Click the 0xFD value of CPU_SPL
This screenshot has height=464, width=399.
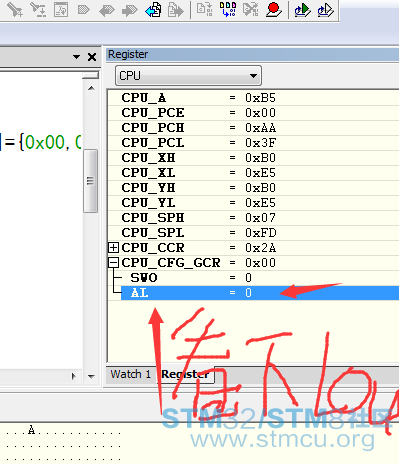[x=260, y=233]
